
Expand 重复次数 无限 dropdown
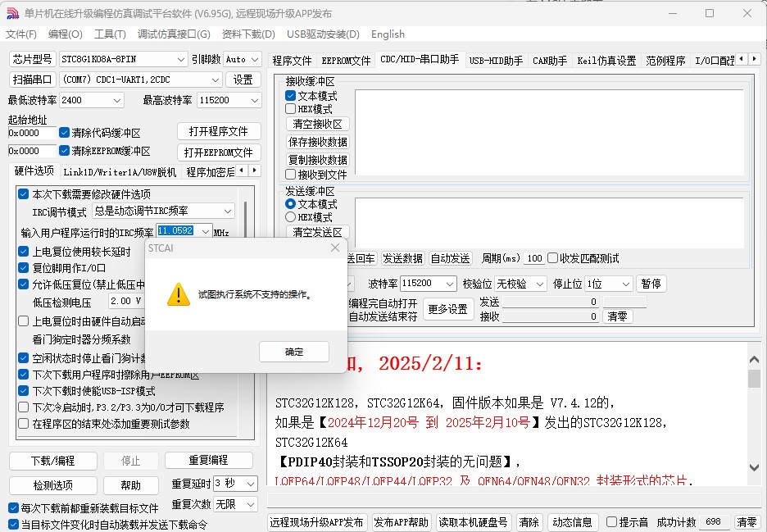[251, 504]
